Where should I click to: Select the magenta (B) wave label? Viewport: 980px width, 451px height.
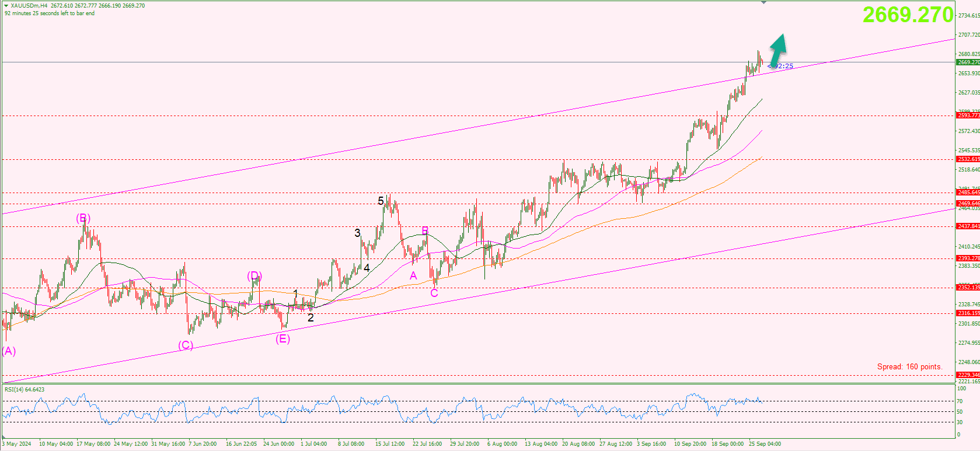[83, 218]
